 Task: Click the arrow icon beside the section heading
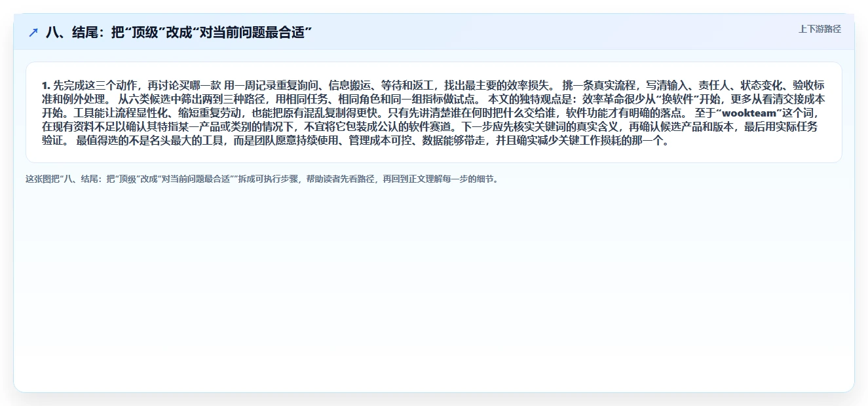tap(33, 32)
